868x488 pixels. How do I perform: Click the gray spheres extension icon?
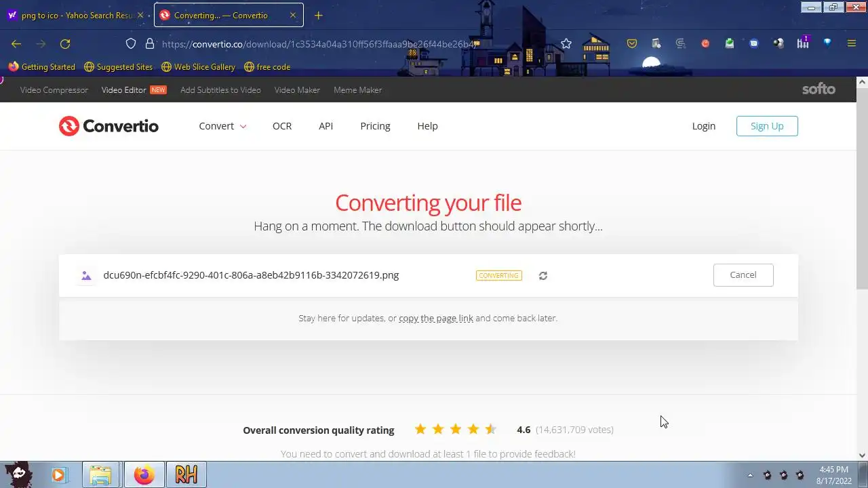778,43
